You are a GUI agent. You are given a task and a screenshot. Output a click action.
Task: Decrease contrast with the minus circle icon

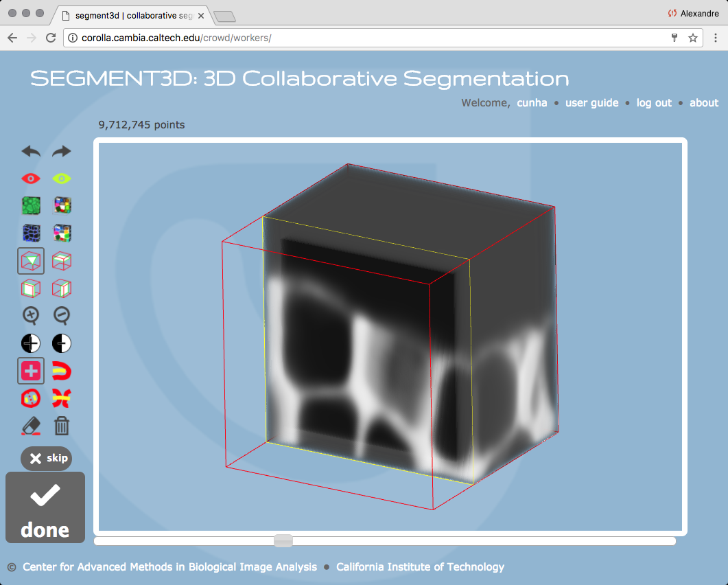[x=62, y=343]
